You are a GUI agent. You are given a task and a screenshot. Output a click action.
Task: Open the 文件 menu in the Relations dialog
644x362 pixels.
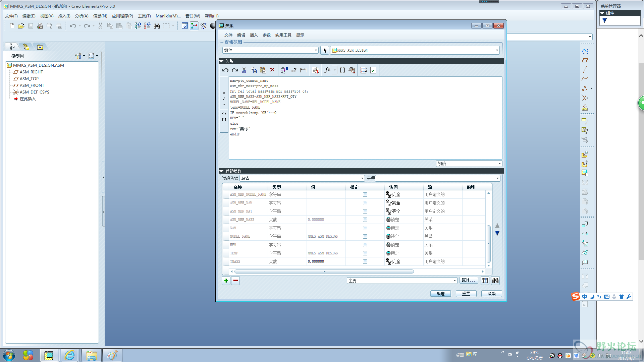pyautogui.click(x=228, y=35)
